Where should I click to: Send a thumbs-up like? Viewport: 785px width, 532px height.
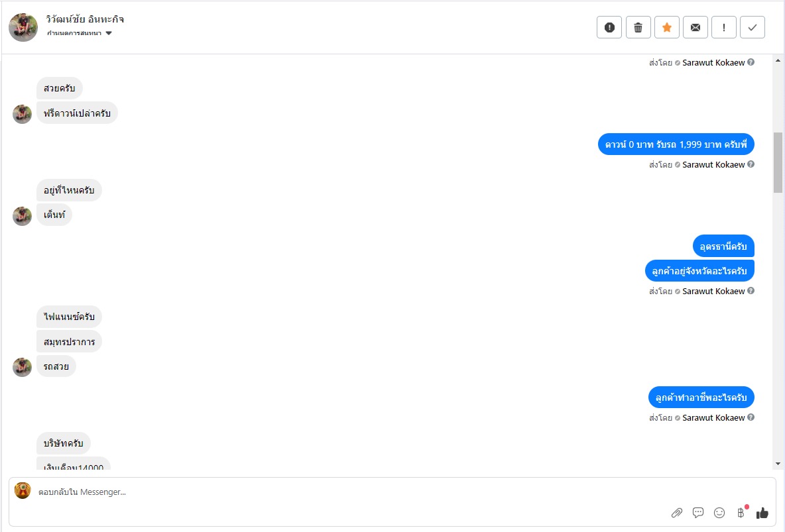(762, 512)
